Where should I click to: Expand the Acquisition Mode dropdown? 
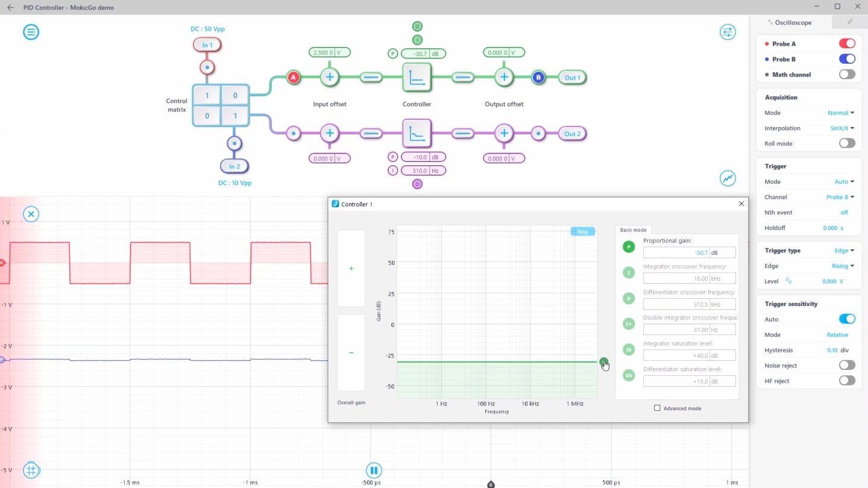coord(840,113)
